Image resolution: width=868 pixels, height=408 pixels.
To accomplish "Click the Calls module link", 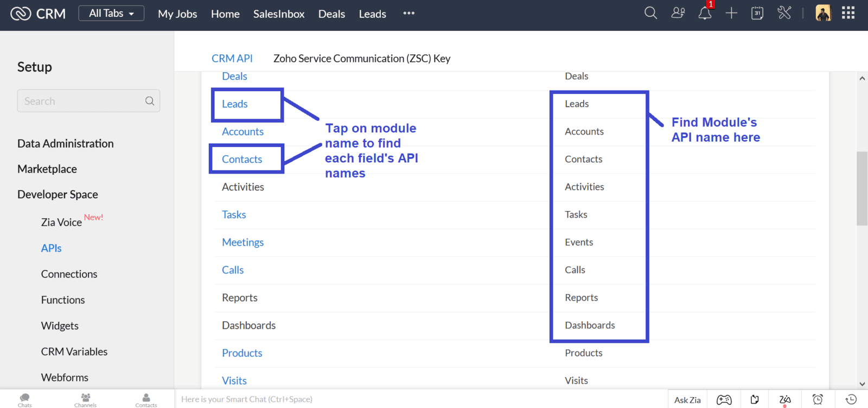I will [233, 270].
